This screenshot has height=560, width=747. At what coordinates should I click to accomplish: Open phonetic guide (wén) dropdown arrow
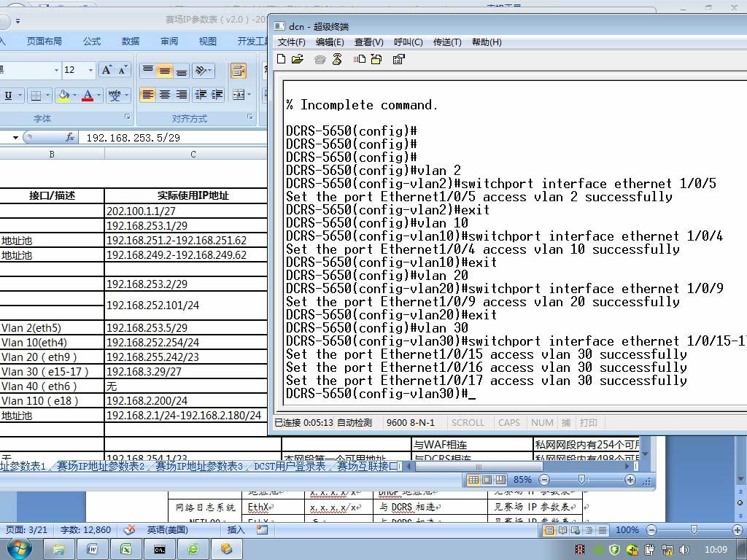[127, 96]
